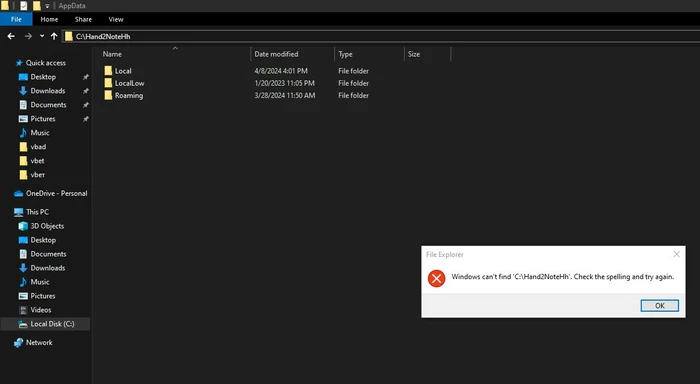Click the properties checkmark icon in title bar
Image resolution: width=700 pixels, height=384 pixels.
click(x=24, y=6)
